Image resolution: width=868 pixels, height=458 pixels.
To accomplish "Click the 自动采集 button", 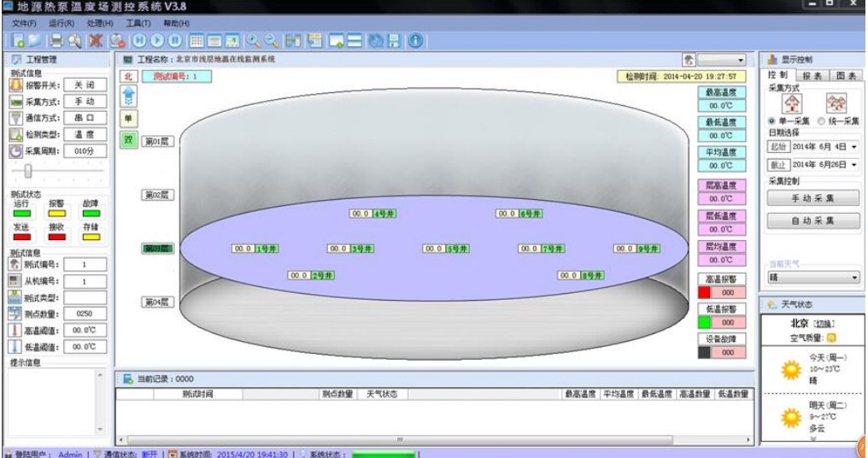I will [x=812, y=220].
